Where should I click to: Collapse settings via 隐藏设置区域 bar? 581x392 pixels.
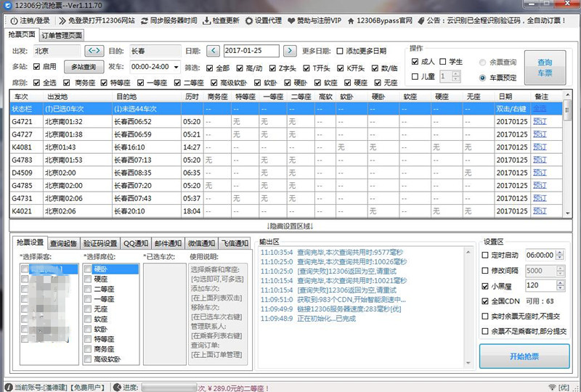290,226
